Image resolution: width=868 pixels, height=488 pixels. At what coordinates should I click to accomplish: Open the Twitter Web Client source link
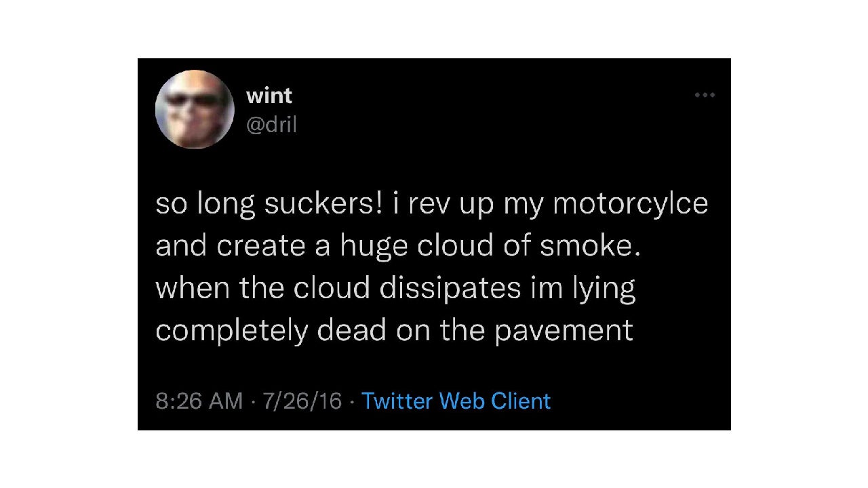[456, 401]
